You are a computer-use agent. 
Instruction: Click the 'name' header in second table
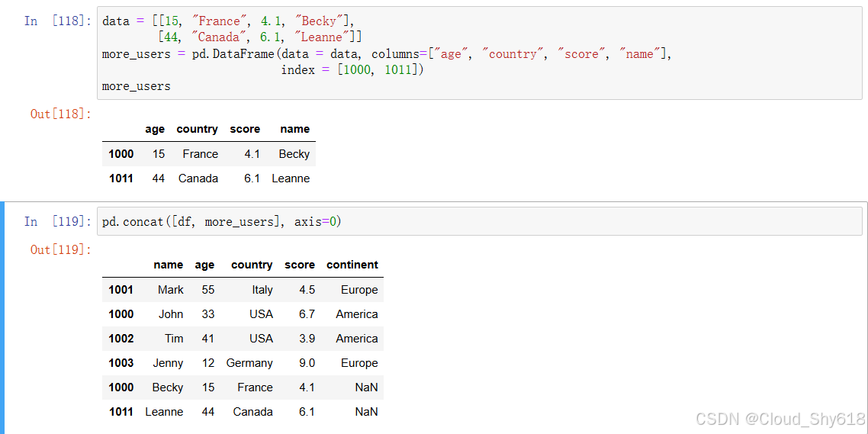169,265
